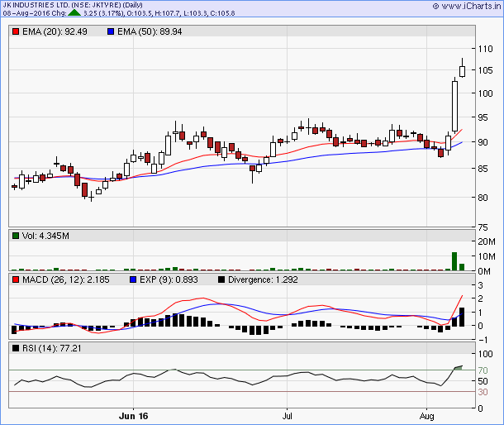
Task: Click the tallest green volume bar in August
Action: [x=454, y=261]
